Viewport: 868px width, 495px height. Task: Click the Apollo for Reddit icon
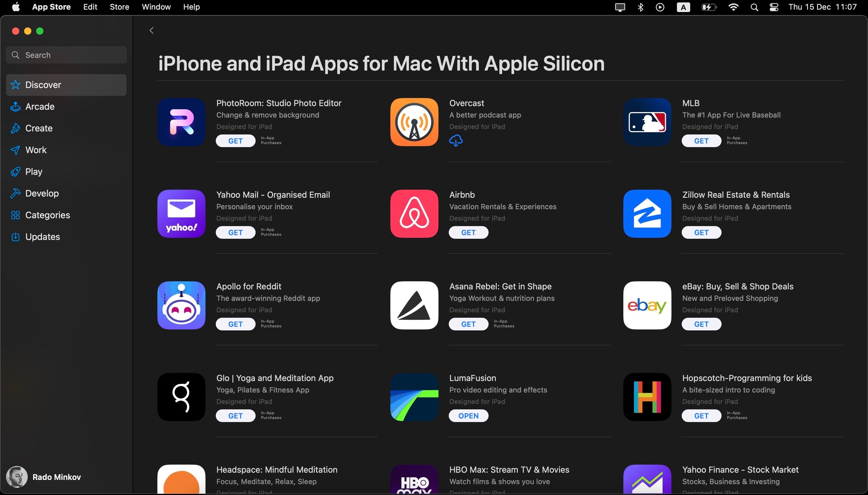click(181, 305)
